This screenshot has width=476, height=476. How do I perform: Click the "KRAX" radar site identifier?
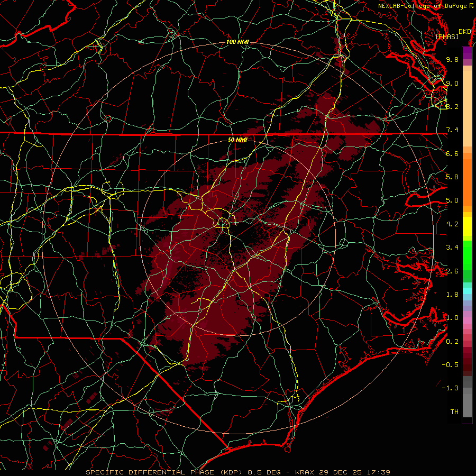(305, 472)
